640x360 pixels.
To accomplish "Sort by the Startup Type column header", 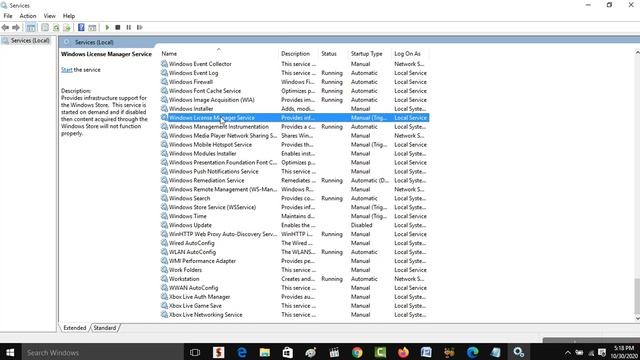I will tap(370, 53).
